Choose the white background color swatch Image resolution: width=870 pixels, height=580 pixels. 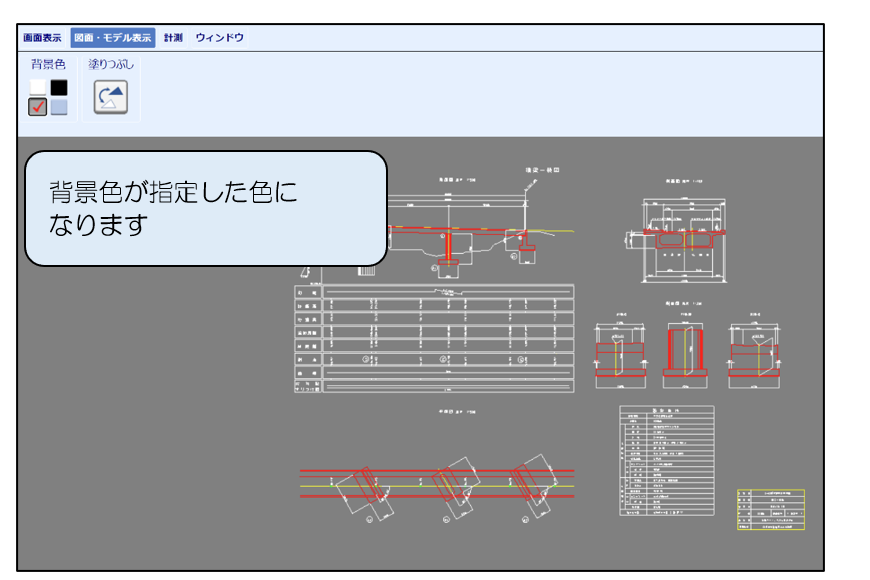click(x=38, y=88)
